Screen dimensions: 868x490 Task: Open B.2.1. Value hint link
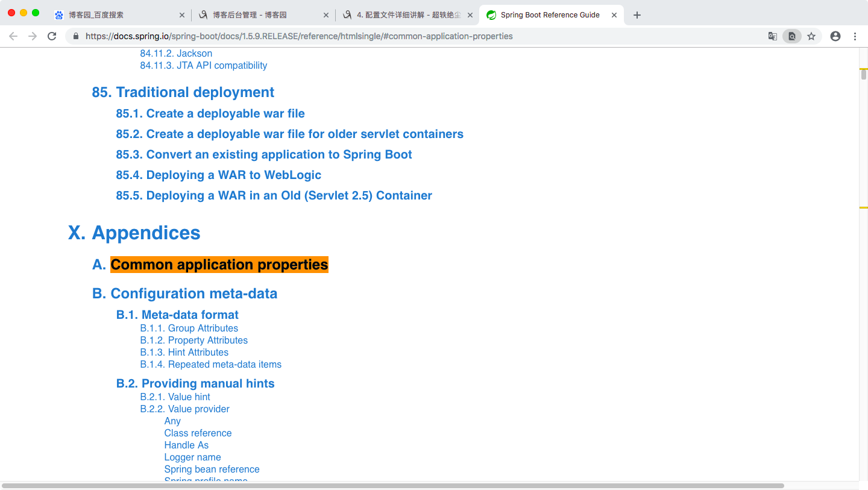click(175, 397)
